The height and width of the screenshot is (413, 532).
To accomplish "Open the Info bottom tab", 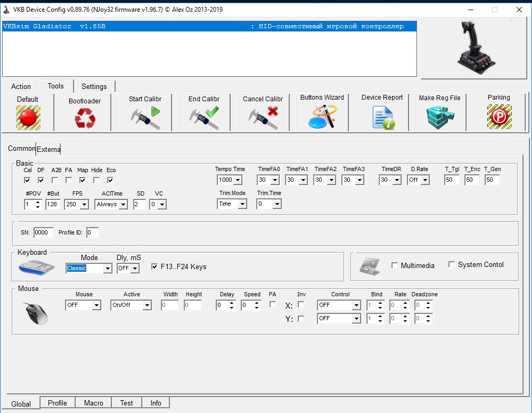I will pyautogui.click(x=155, y=403).
